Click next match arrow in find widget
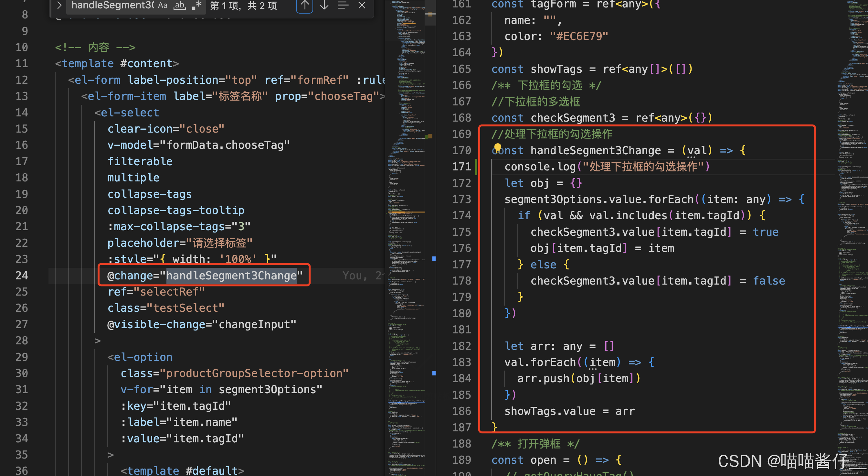The image size is (868, 476). click(324, 5)
